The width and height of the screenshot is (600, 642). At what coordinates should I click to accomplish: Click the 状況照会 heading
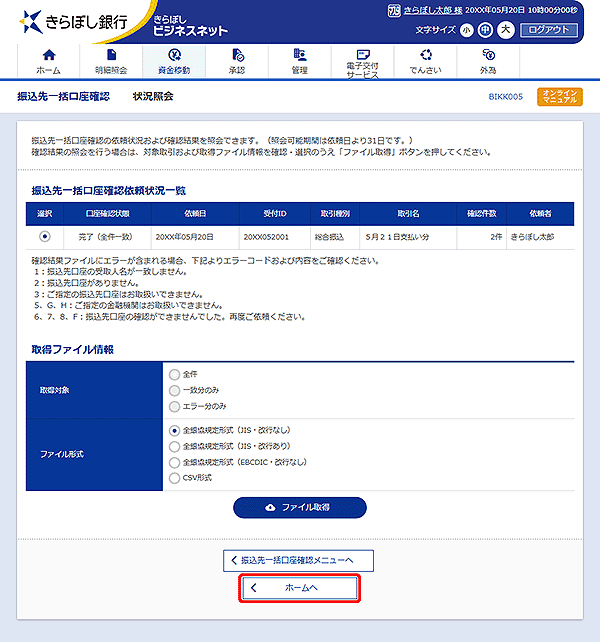tap(153, 96)
